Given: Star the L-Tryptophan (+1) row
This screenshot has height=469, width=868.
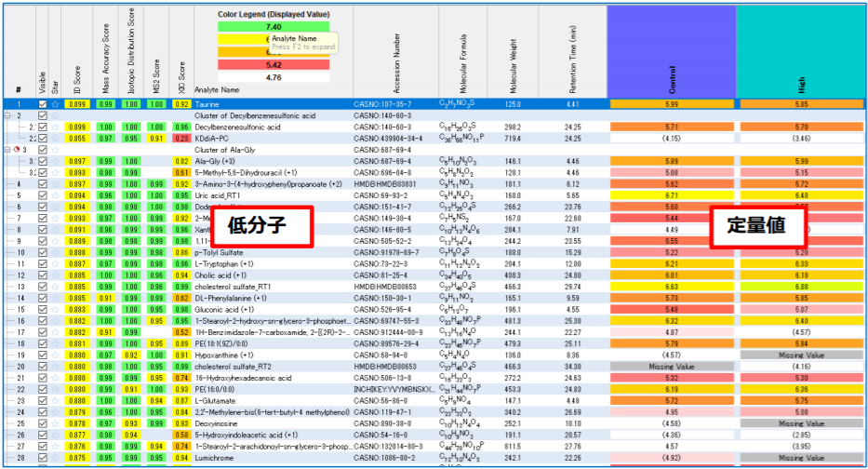Looking at the screenshot, I should click(55, 263).
